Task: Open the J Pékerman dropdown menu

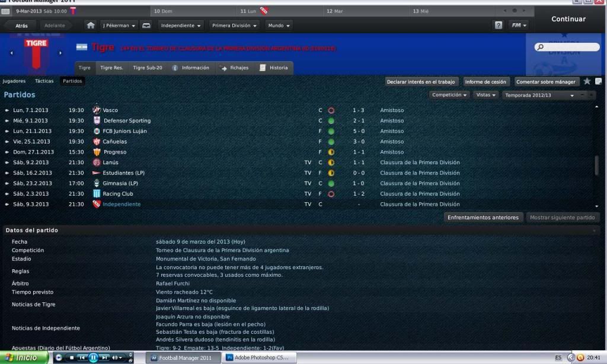Action: pos(119,25)
